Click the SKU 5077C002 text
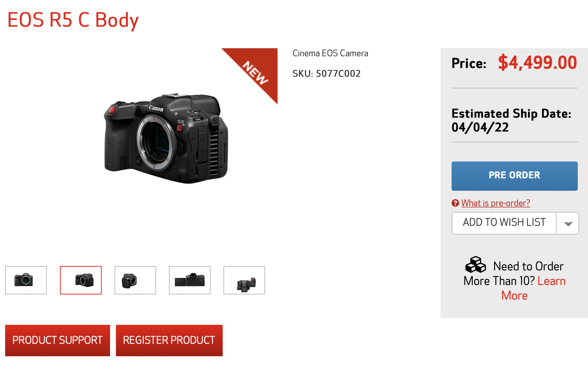The image size is (588, 380). coord(327,74)
